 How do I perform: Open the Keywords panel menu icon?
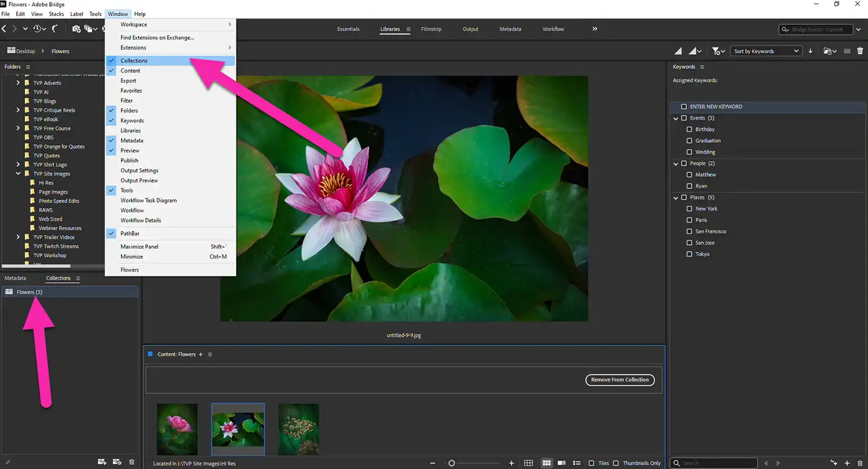(x=702, y=66)
